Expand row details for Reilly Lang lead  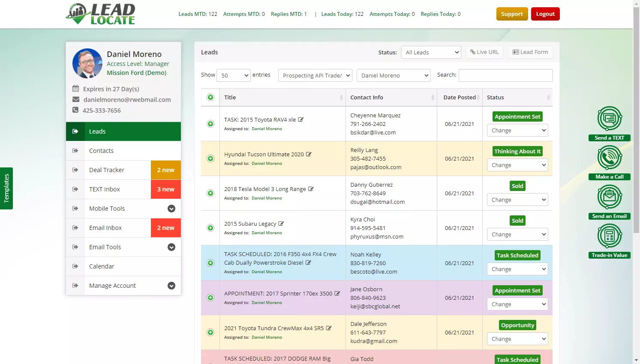click(x=210, y=158)
